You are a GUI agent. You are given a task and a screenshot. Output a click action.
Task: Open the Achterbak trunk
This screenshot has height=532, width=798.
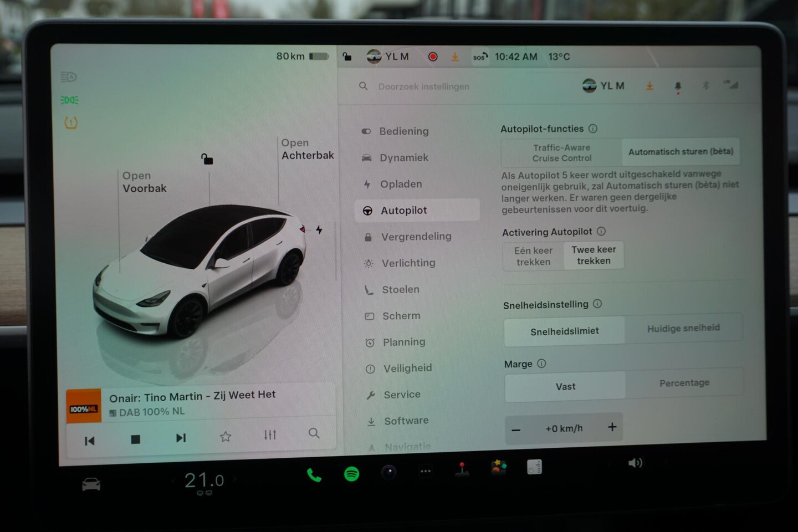[307, 150]
